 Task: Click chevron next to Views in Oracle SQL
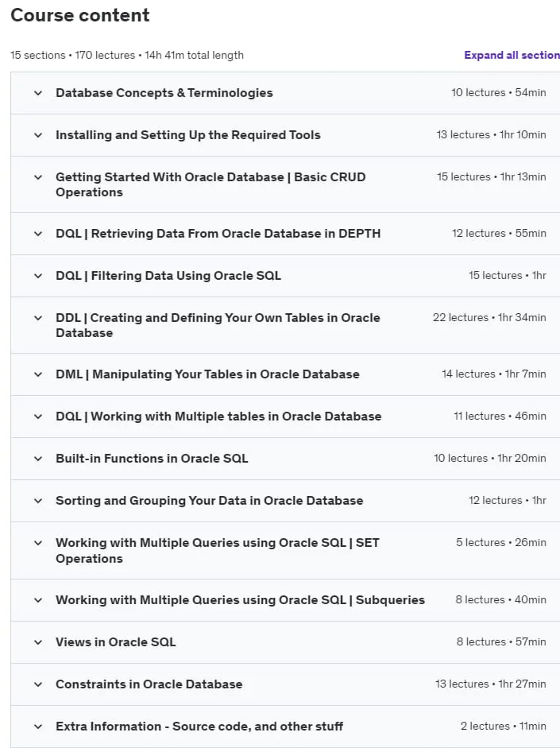pos(38,642)
